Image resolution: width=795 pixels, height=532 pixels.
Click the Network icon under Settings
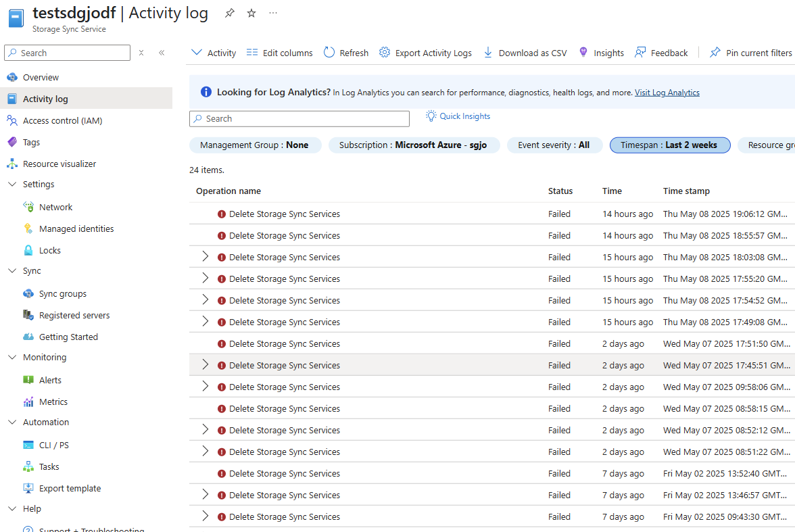tap(28, 207)
